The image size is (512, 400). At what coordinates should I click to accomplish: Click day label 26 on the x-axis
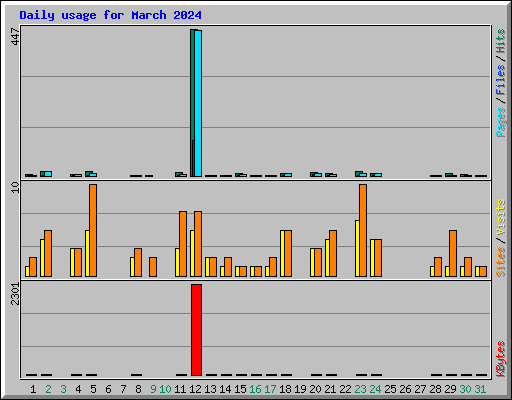(405, 389)
